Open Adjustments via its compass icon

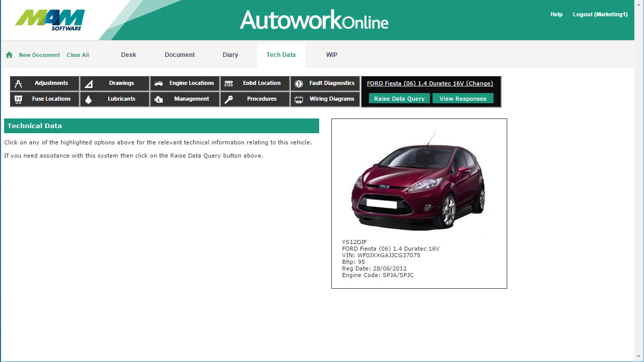pos(18,84)
